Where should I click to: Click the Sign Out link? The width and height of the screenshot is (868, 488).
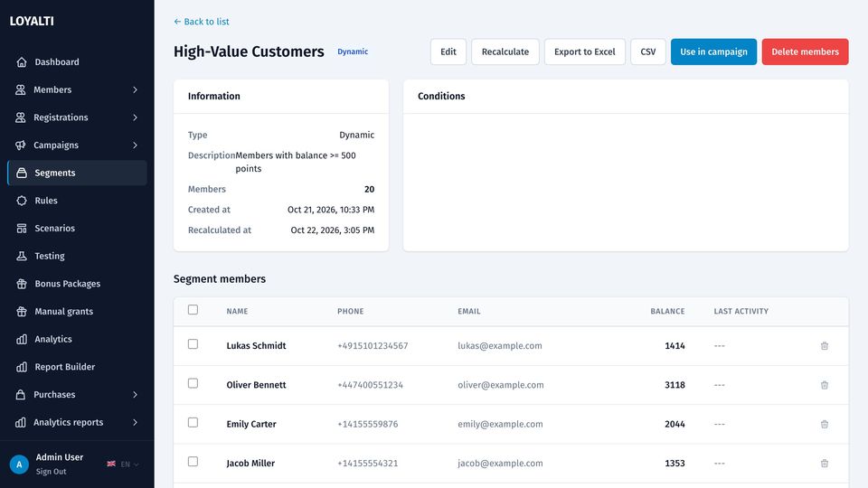coord(51,472)
